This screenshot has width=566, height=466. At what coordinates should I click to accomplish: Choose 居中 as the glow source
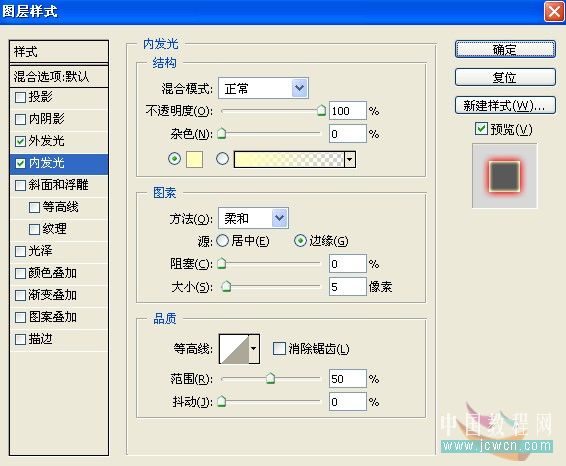[x=222, y=241]
